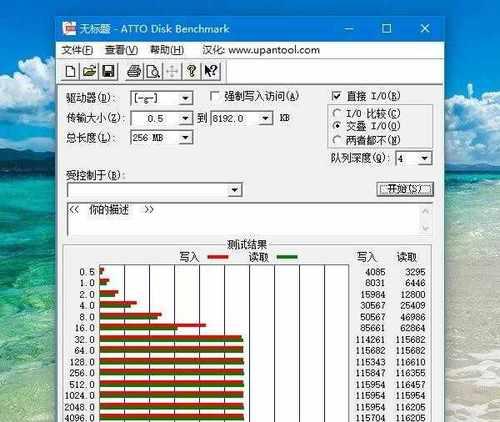This screenshot has width=500, height=422.
Task: Close the ATTO Disk Benchmark window
Action: pyautogui.click(x=425, y=29)
